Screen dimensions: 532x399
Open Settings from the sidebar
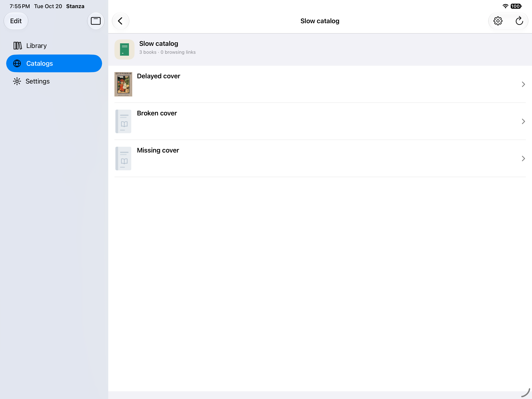54,81
